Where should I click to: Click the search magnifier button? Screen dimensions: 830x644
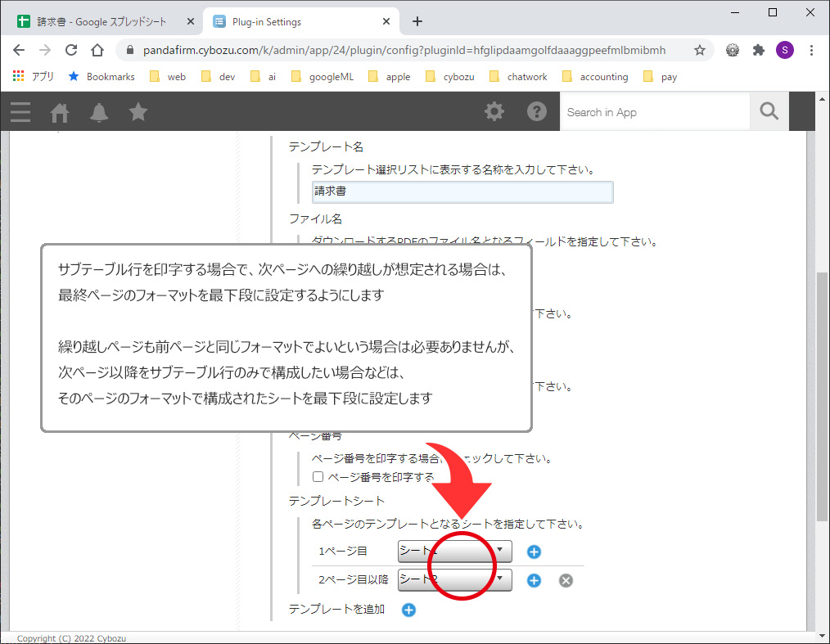[769, 112]
